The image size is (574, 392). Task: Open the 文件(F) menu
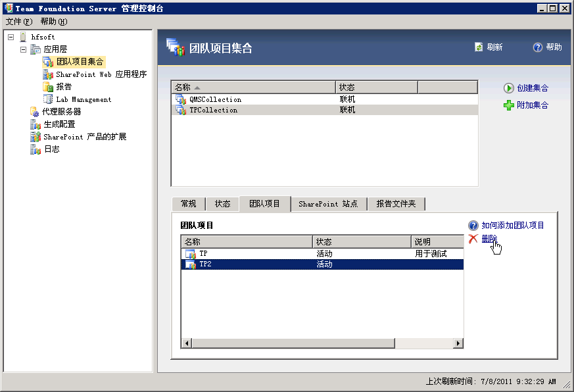[19, 22]
